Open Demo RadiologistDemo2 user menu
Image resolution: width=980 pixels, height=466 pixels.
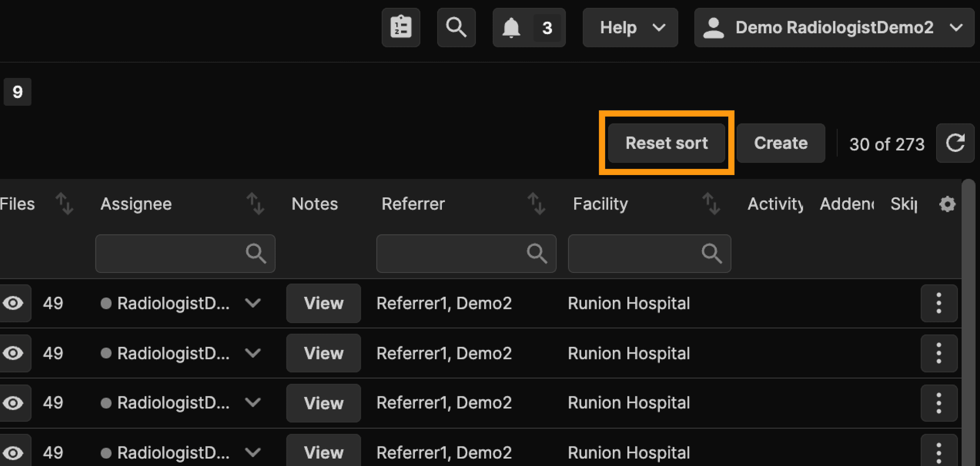tap(834, 27)
